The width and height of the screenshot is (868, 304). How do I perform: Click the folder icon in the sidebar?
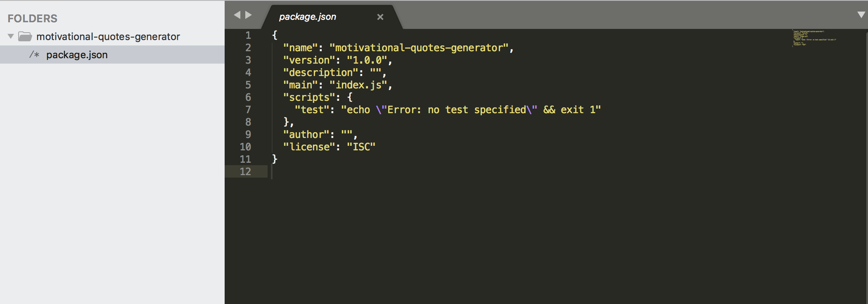25,37
